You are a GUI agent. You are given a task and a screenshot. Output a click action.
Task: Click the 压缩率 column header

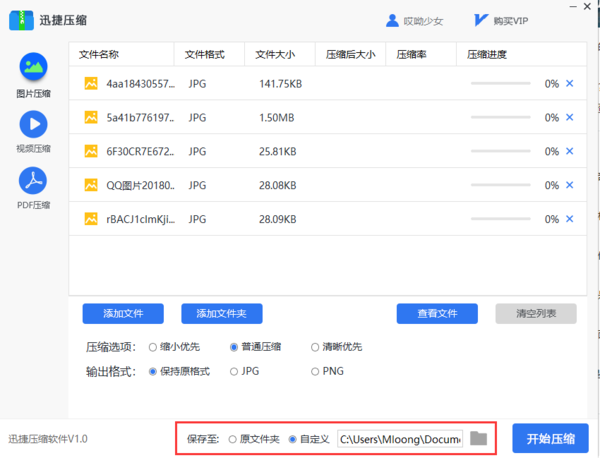(x=411, y=55)
